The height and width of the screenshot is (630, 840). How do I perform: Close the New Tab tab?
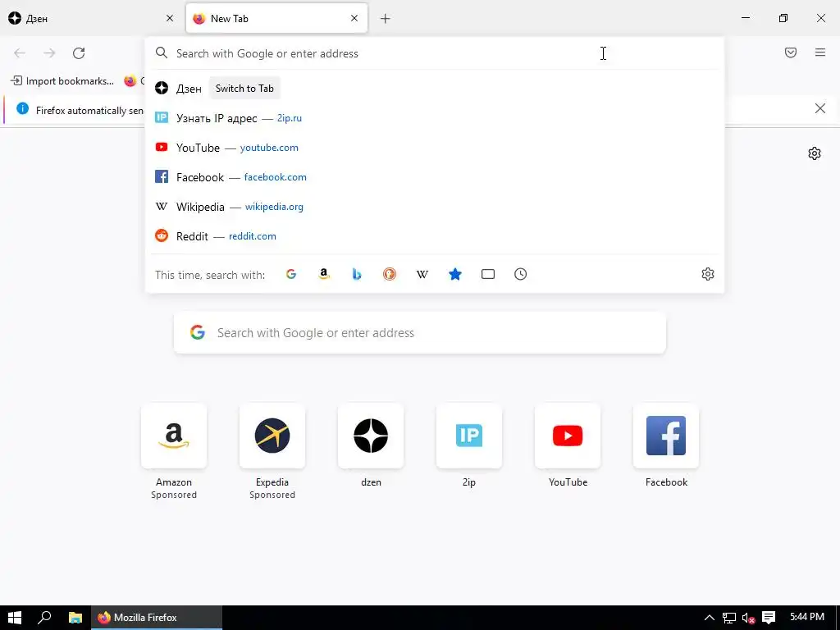point(354,18)
